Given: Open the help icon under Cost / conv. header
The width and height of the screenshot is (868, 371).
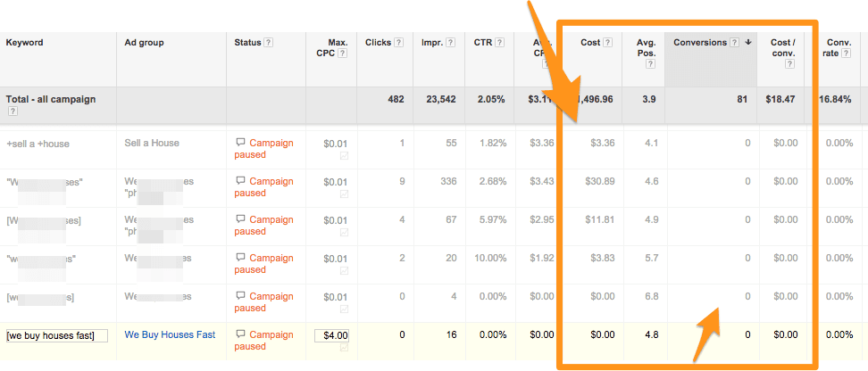Looking at the screenshot, I should pyautogui.click(x=790, y=63).
